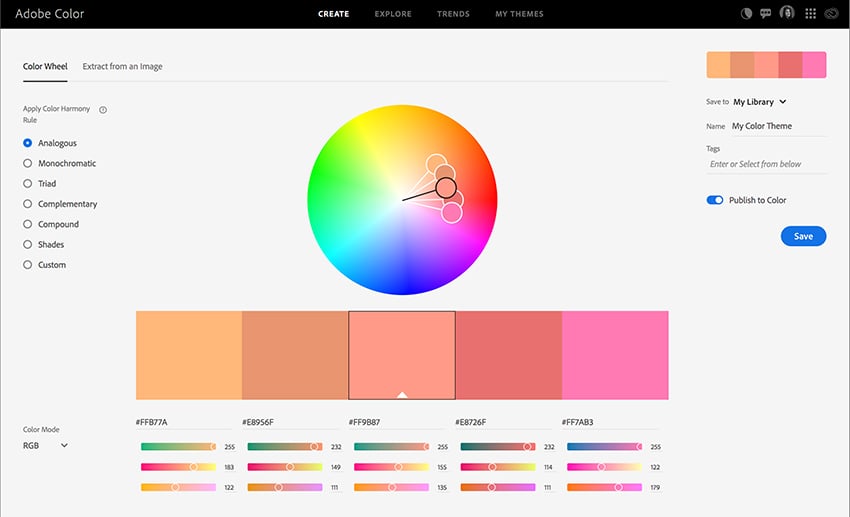Click the #E8956F hex value field

(x=290, y=422)
